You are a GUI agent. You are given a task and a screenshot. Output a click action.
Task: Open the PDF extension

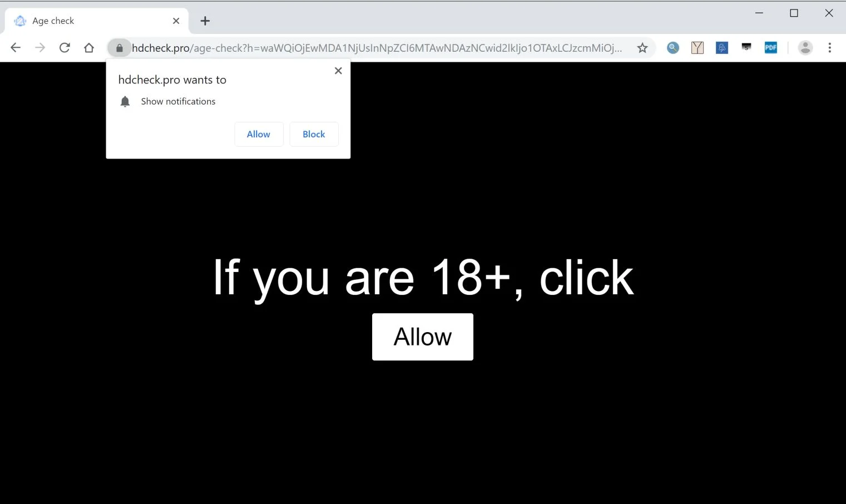point(771,48)
